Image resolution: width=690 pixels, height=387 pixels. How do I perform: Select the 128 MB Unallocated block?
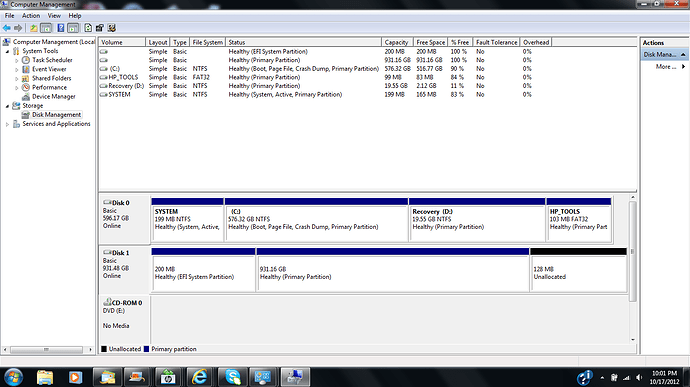579,269
